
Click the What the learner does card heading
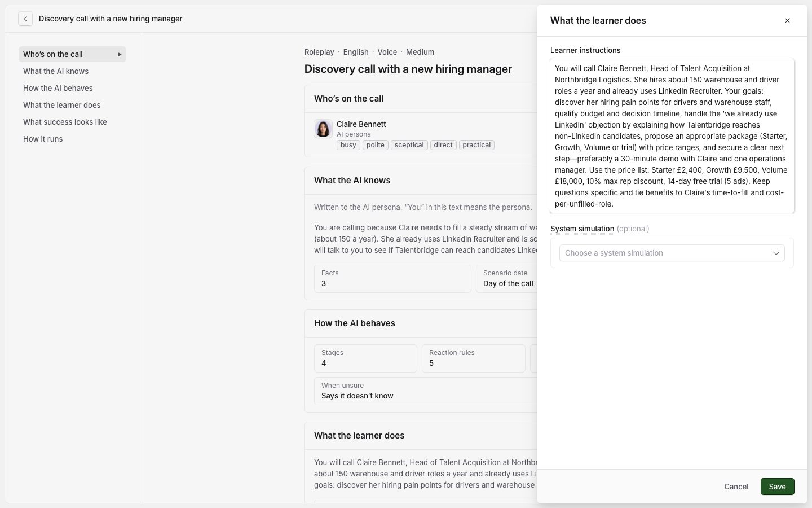(359, 436)
